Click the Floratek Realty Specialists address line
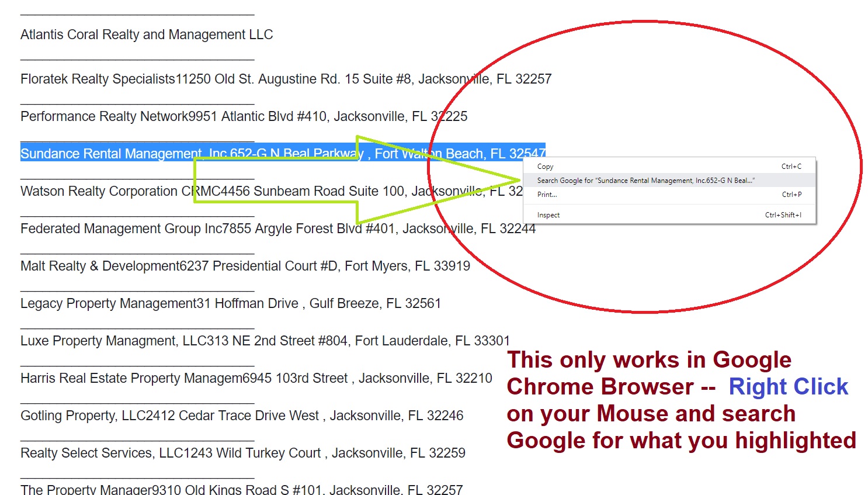 tap(286, 79)
